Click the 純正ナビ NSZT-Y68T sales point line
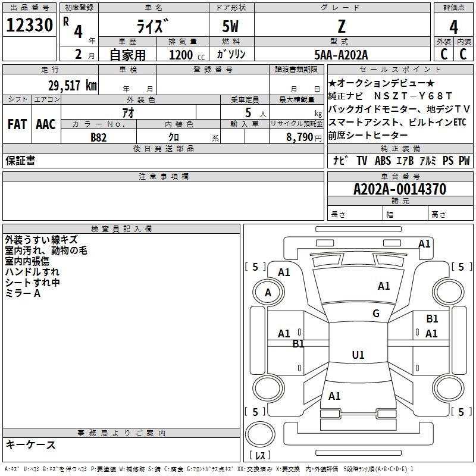Screen dimensions: 476x476 pyautogui.click(x=390, y=96)
